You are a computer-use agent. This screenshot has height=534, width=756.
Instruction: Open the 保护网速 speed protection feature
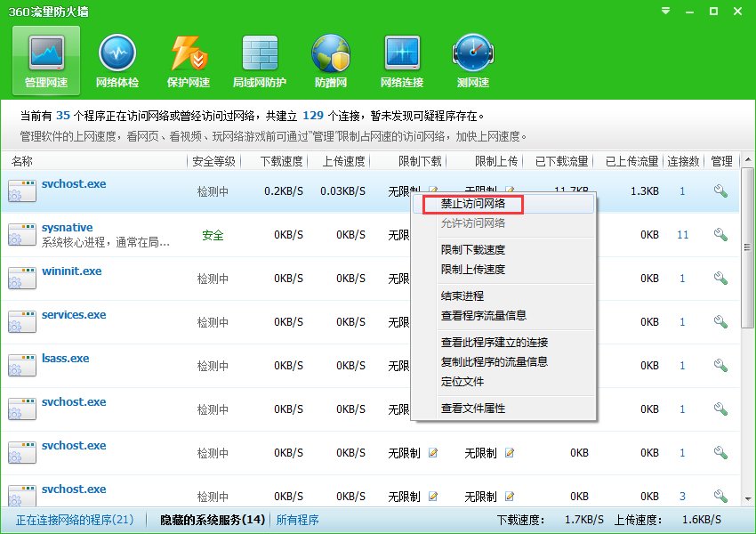click(188, 59)
